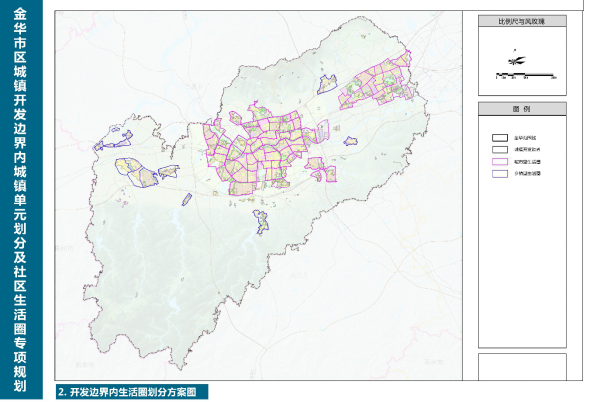Select the gray outline legend swatch
This screenshot has width=590, height=402.
click(x=500, y=149)
